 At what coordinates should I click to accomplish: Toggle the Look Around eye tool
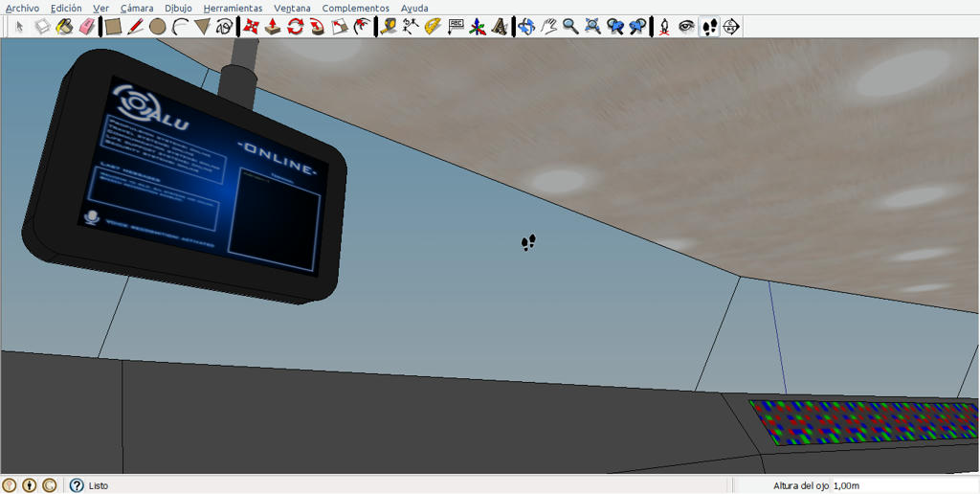(x=687, y=26)
